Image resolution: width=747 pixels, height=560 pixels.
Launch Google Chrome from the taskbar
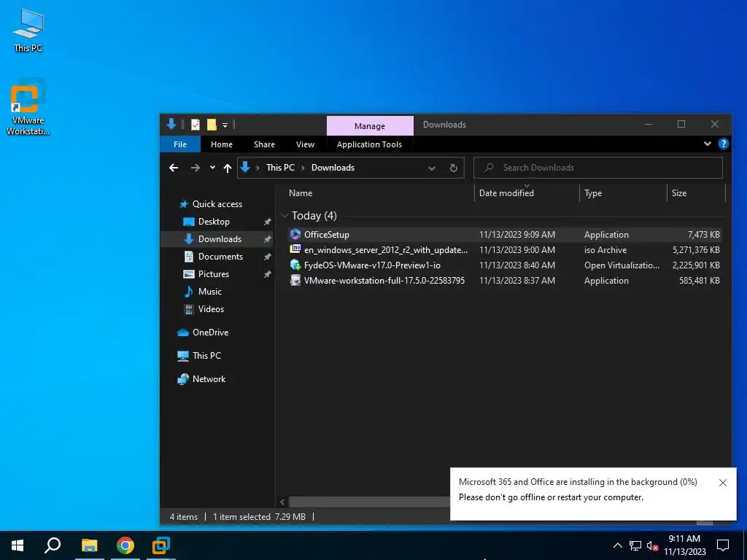[x=125, y=545]
